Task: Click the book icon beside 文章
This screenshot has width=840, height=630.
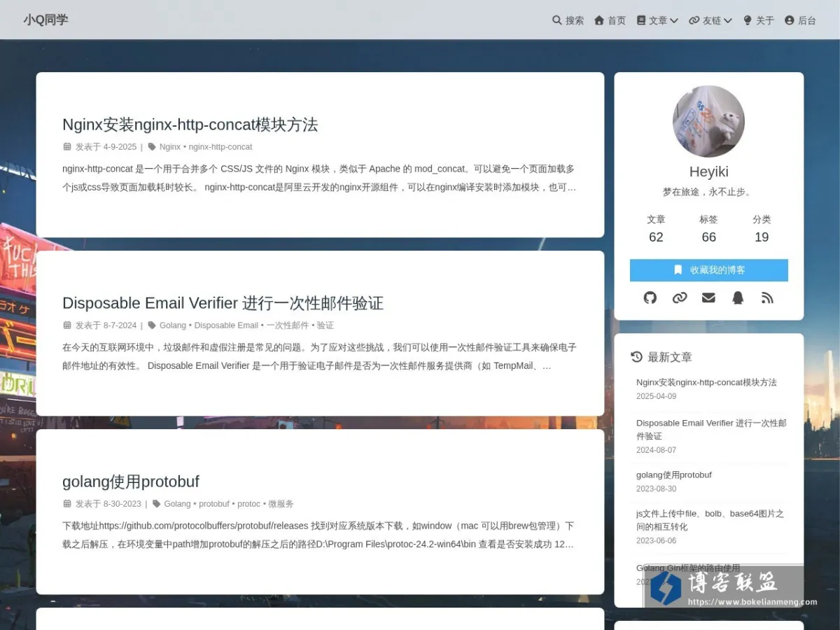Action: [x=641, y=20]
